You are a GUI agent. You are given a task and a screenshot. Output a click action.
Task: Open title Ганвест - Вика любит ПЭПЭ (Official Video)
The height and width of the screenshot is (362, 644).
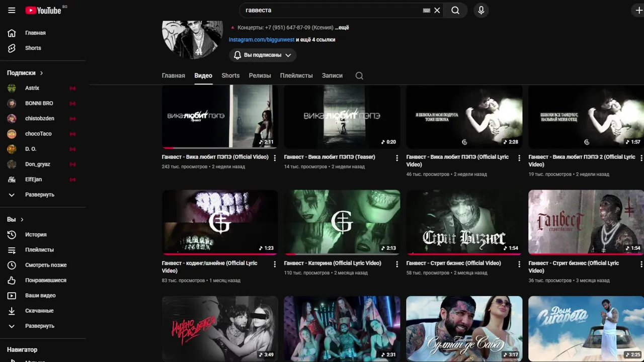tap(215, 157)
